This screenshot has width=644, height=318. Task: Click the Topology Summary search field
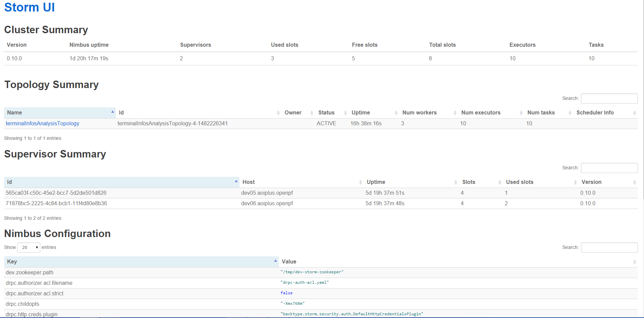click(609, 99)
